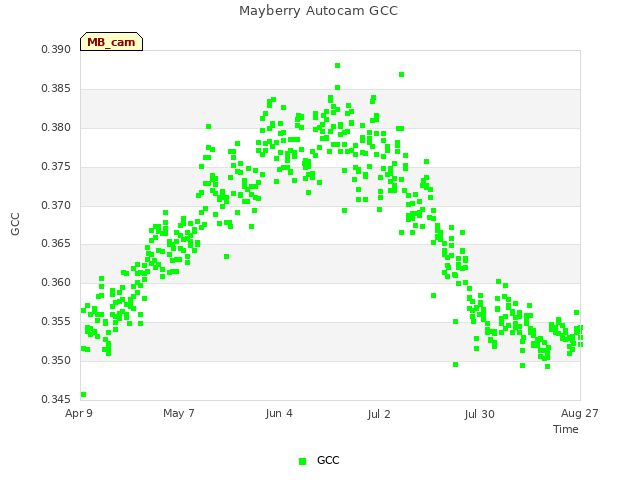The width and height of the screenshot is (640, 480).
Task: Click the Aug 27 x-axis label
Action: point(580,413)
